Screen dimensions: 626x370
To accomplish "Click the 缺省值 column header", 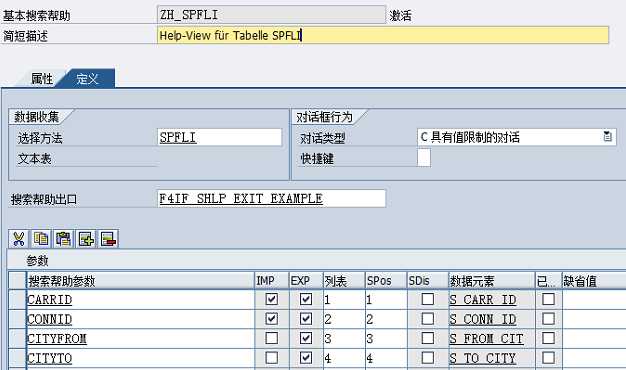I will coord(594,281).
